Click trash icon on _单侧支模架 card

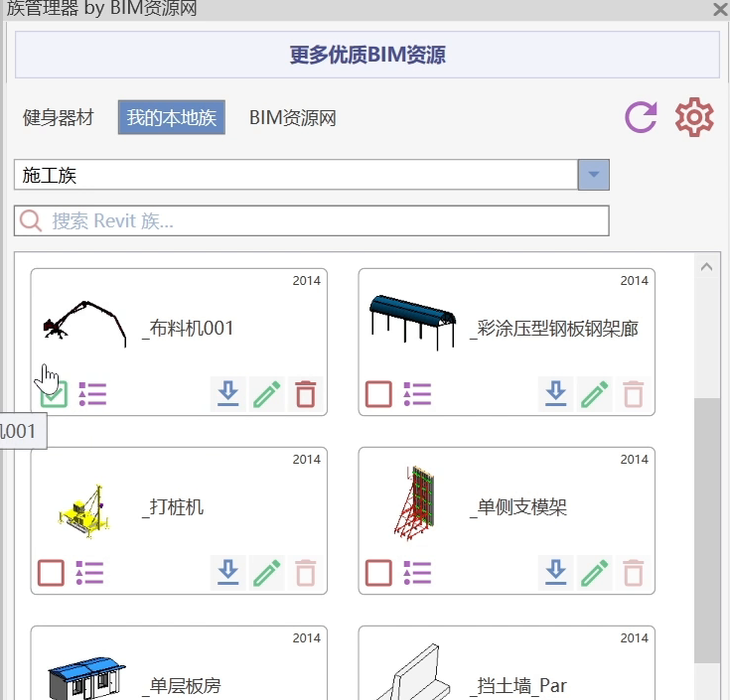(634, 573)
